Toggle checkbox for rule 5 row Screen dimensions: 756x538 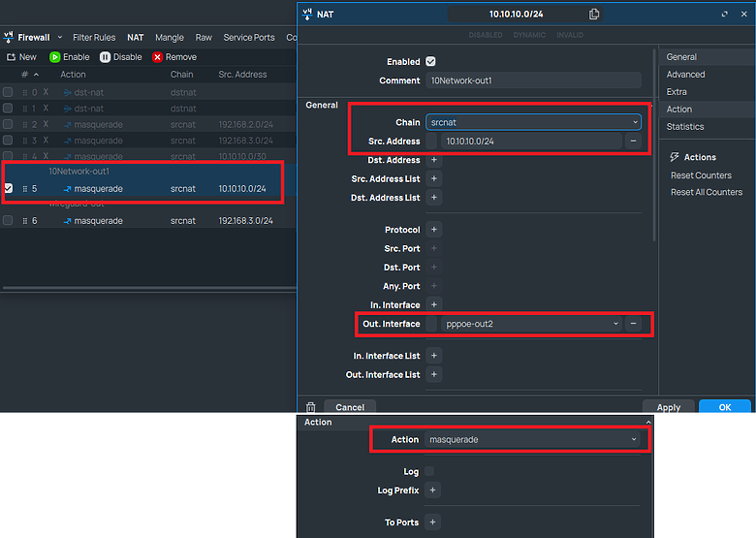click(x=8, y=188)
